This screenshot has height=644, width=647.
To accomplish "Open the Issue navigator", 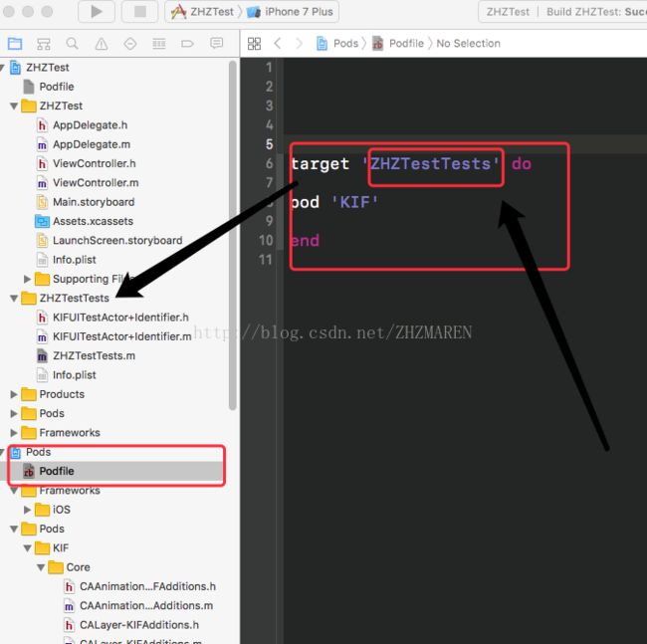I will [102, 44].
